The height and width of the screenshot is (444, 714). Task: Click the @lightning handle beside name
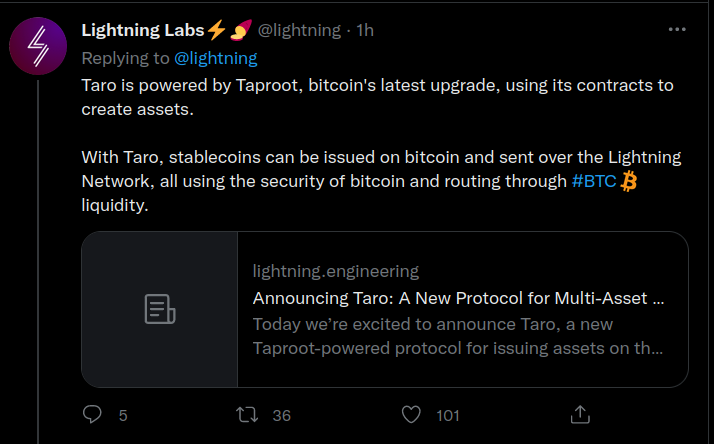[x=299, y=30]
